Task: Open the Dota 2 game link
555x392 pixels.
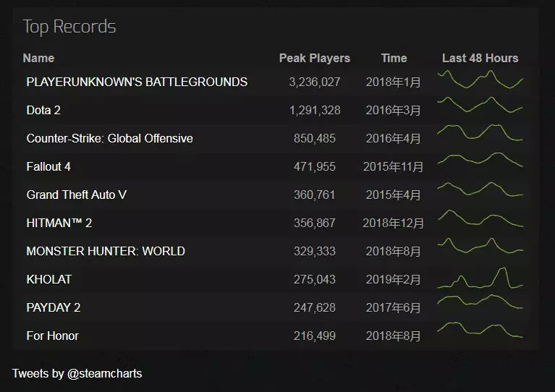Action: tap(43, 111)
